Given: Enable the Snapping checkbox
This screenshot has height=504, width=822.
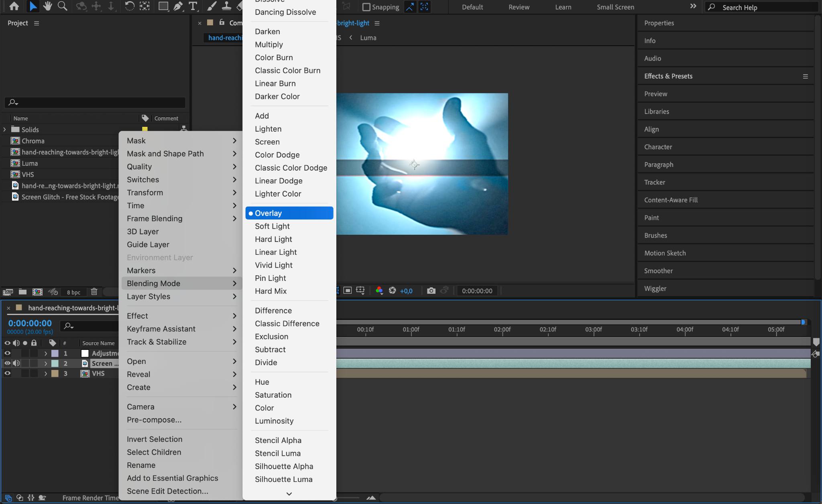Looking at the screenshot, I should tap(366, 7).
